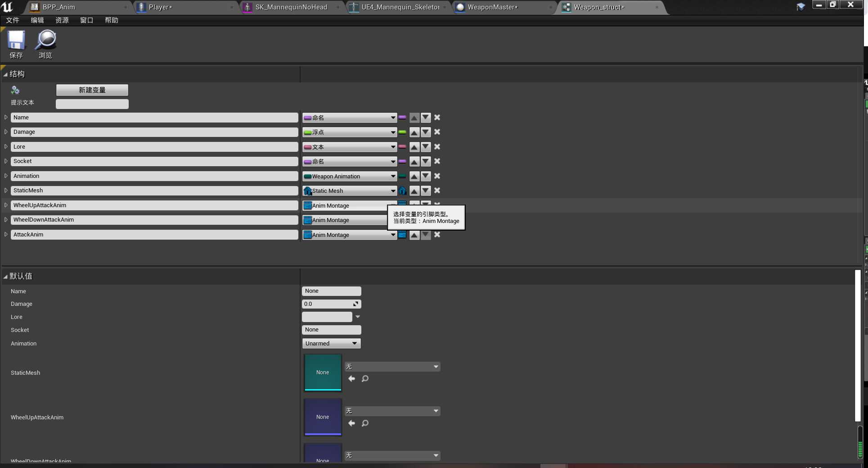Delete the Animation variable

pyautogui.click(x=437, y=176)
